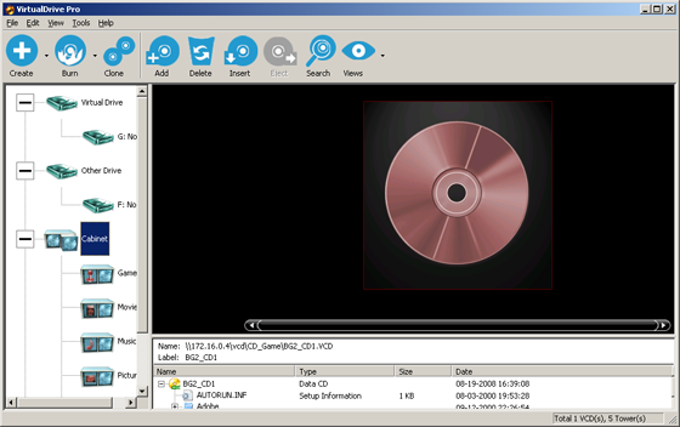The width and height of the screenshot is (680, 427).
Task: Open the Create dropdown arrow
Action: pos(46,56)
